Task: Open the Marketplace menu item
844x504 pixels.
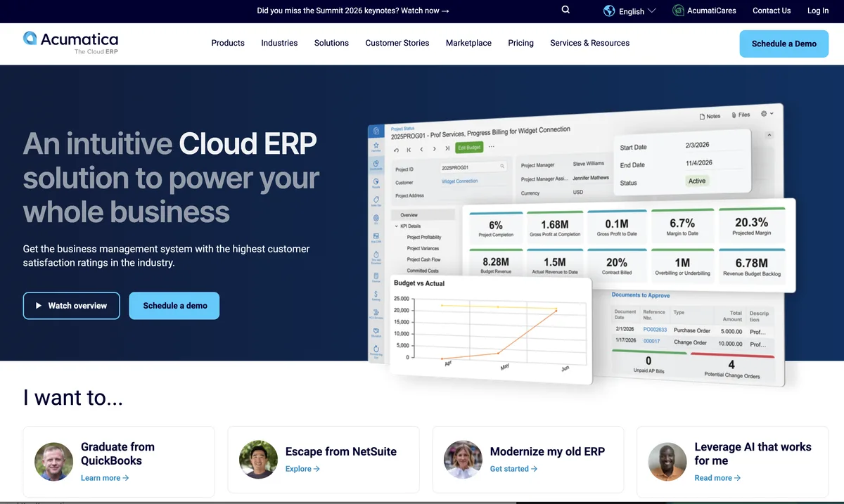Action: [468, 43]
